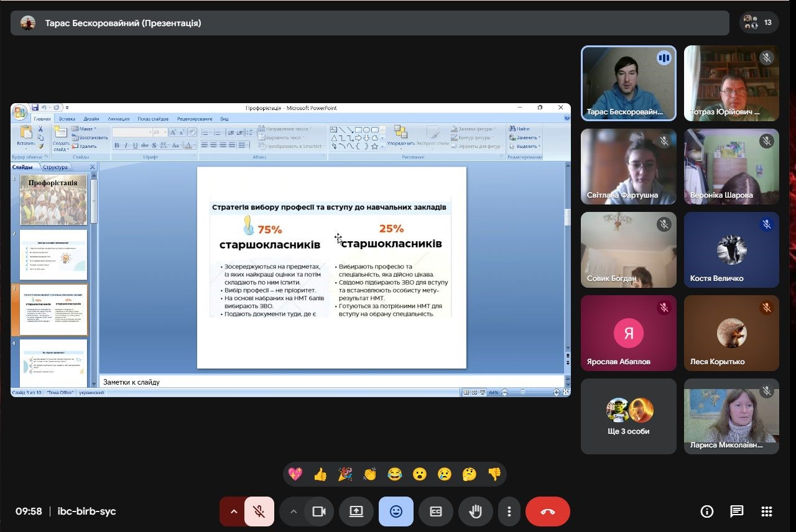Send the thumbs up reaction
This screenshot has height=532, width=796.
(320, 475)
